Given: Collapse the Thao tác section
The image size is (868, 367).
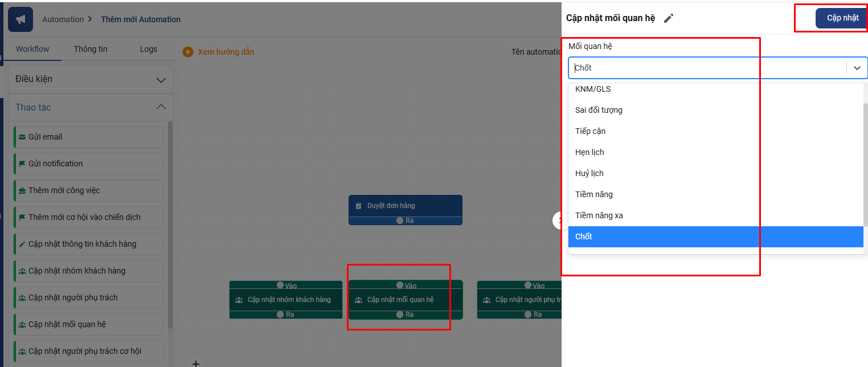Looking at the screenshot, I should 161,107.
